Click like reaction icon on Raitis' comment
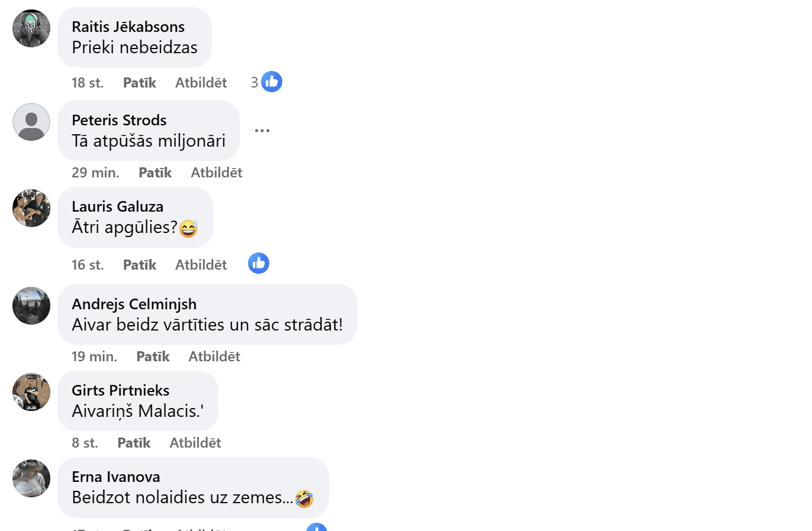This screenshot has height=531, width=812. click(272, 82)
